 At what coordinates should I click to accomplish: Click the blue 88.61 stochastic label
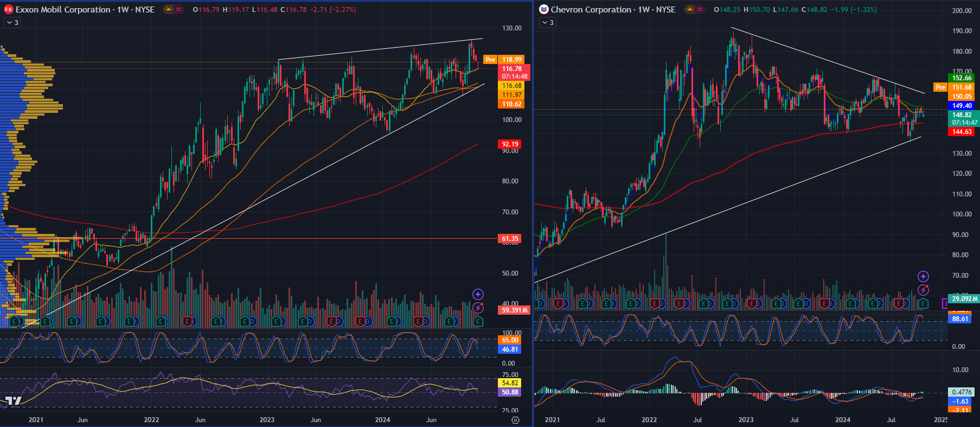point(959,319)
